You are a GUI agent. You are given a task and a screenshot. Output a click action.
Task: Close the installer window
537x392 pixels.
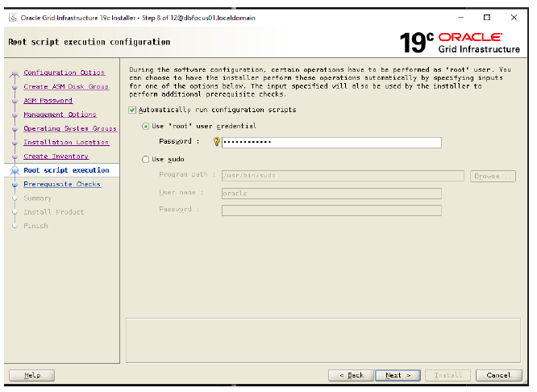coord(514,18)
